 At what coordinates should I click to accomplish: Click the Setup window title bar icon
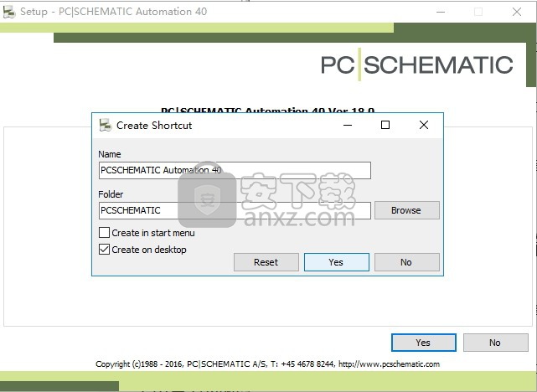[9, 12]
